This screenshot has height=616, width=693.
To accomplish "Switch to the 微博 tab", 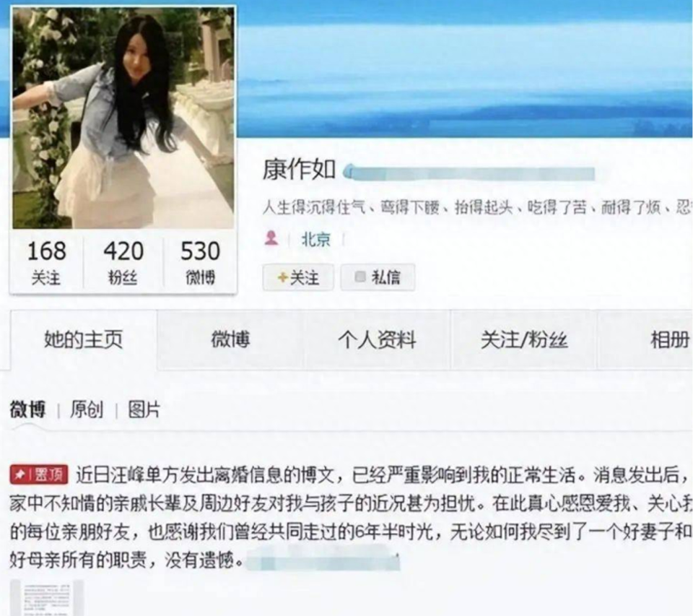I will pos(230,339).
